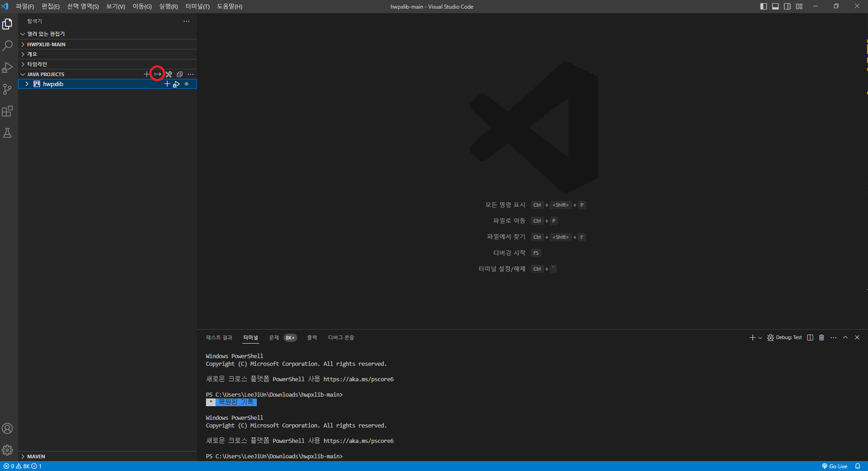Image resolution: width=868 pixels, height=471 pixels.
Task: Expand the MAVEN section
Action: pos(108,456)
